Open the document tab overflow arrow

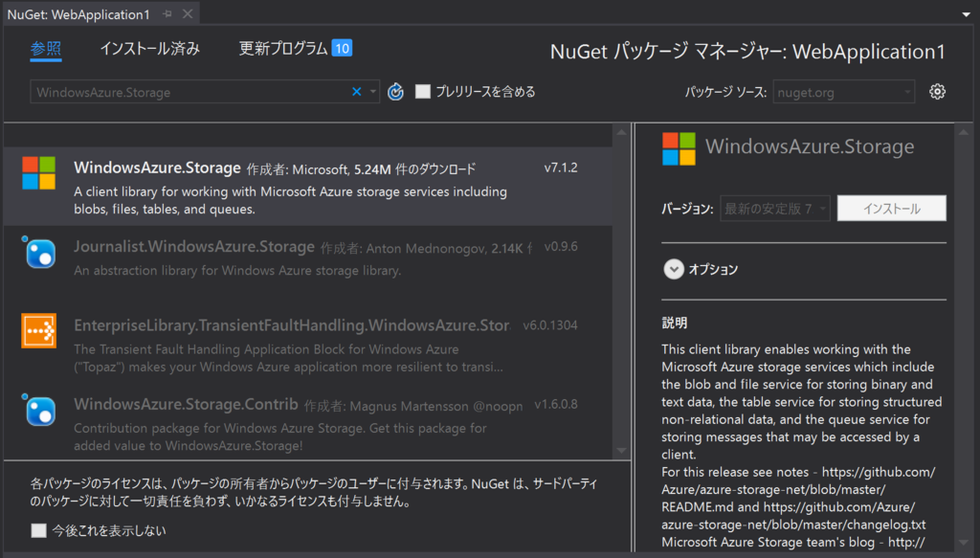pos(966,13)
